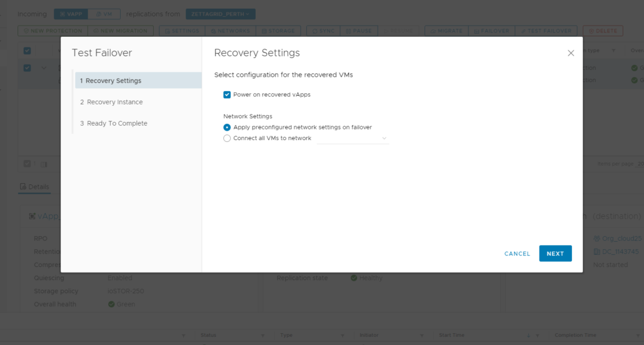
Task: Click SYNC in background toolbar
Action: pyautogui.click(x=323, y=31)
